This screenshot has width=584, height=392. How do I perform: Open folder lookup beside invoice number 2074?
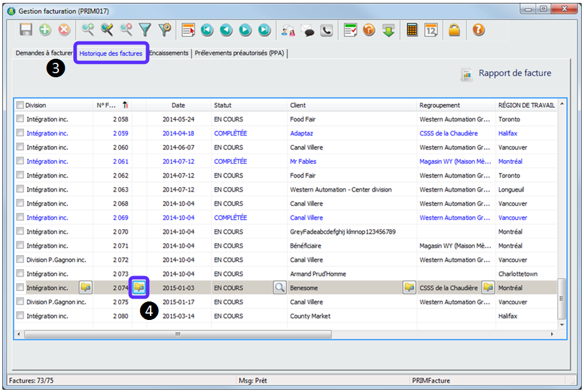click(139, 287)
